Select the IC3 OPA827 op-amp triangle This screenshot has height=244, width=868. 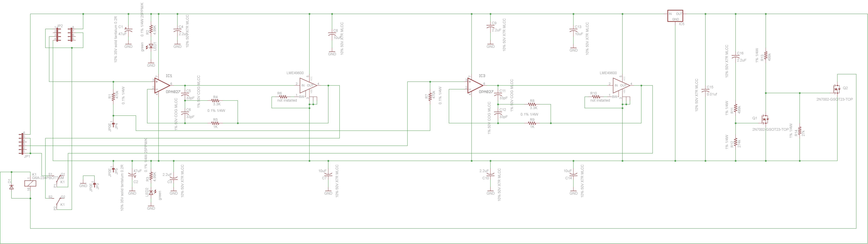(x=475, y=86)
